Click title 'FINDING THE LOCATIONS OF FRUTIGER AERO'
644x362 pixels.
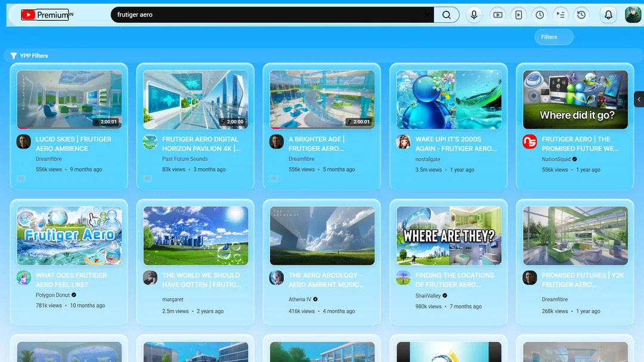point(454,280)
